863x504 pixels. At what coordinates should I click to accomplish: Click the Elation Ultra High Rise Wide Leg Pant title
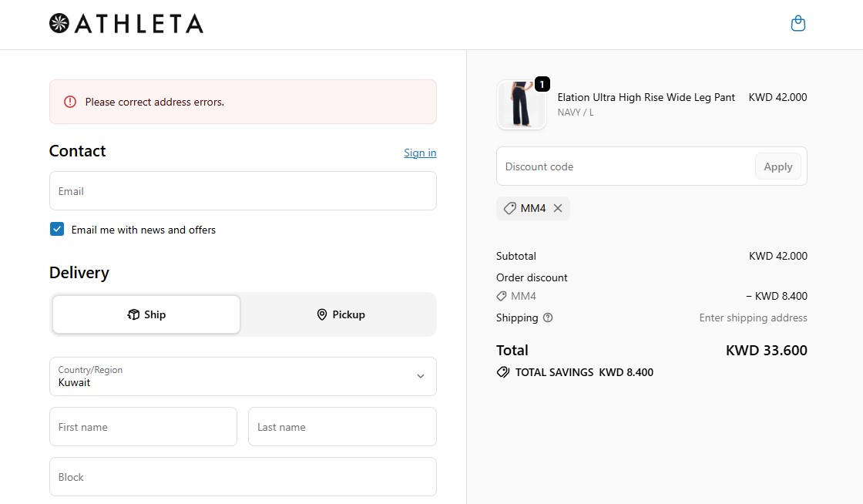coord(646,97)
